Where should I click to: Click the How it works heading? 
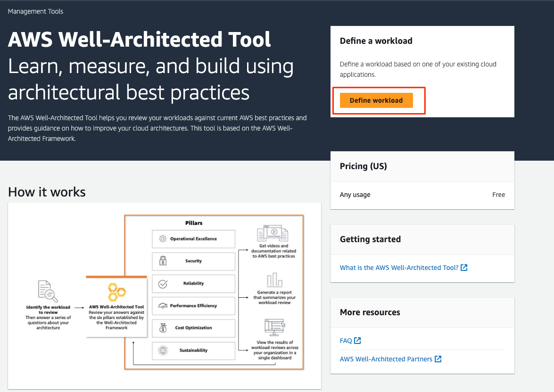47,192
